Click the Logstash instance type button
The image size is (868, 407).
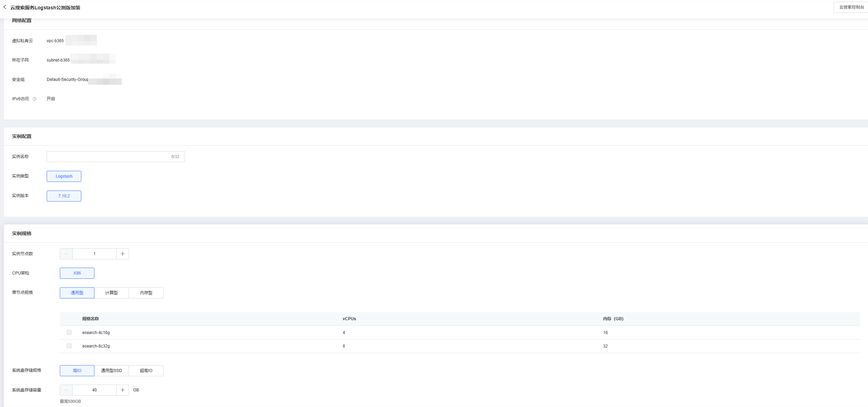coord(64,176)
